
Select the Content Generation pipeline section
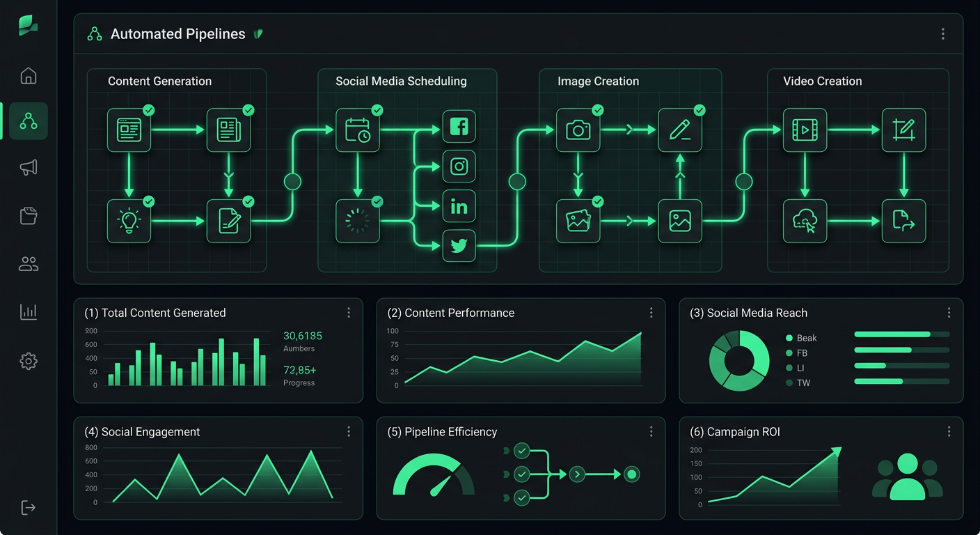coord(159,81)
